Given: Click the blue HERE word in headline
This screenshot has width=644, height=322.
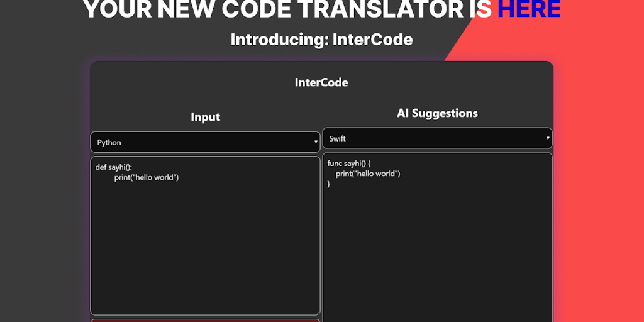Looking at the screenshot, I should 529,9.
